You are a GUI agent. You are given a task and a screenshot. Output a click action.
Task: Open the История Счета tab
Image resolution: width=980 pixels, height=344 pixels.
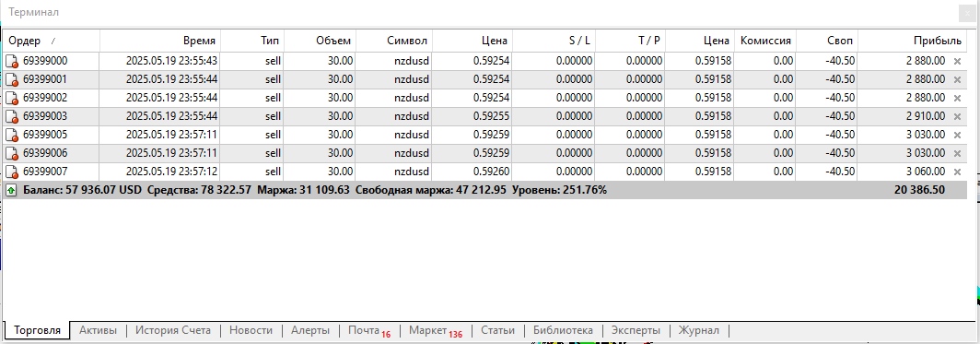(173, 330)
